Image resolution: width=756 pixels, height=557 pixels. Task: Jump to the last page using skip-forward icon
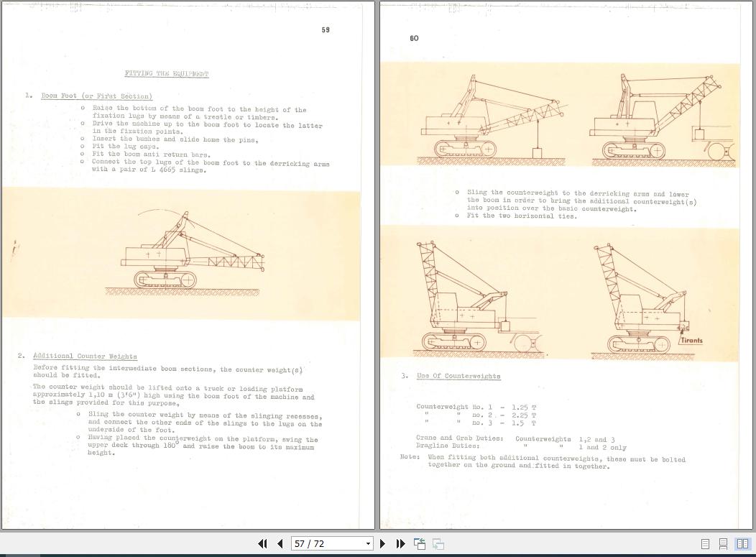[x=400, y=543]
